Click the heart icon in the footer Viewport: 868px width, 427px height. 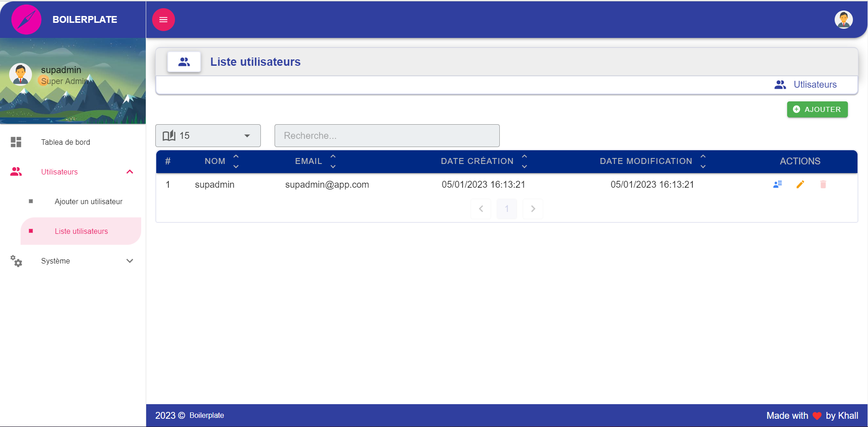point(817,416)
